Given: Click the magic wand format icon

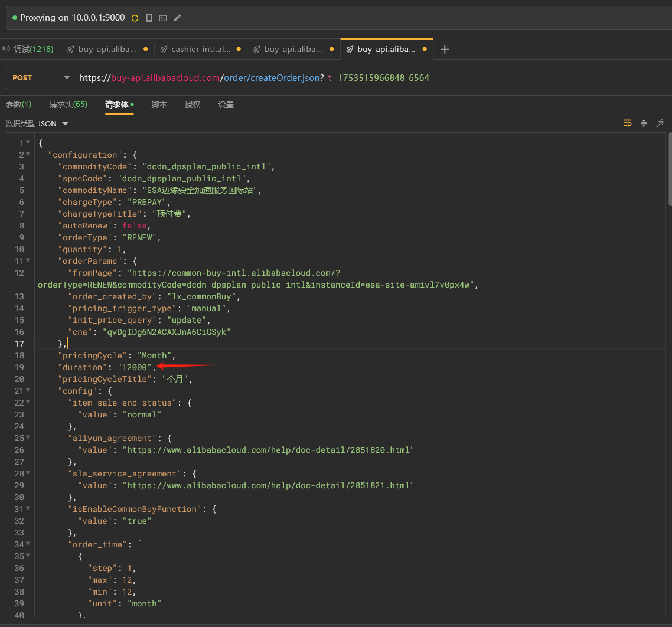Looking at the screenshot, I should (660, 123).
